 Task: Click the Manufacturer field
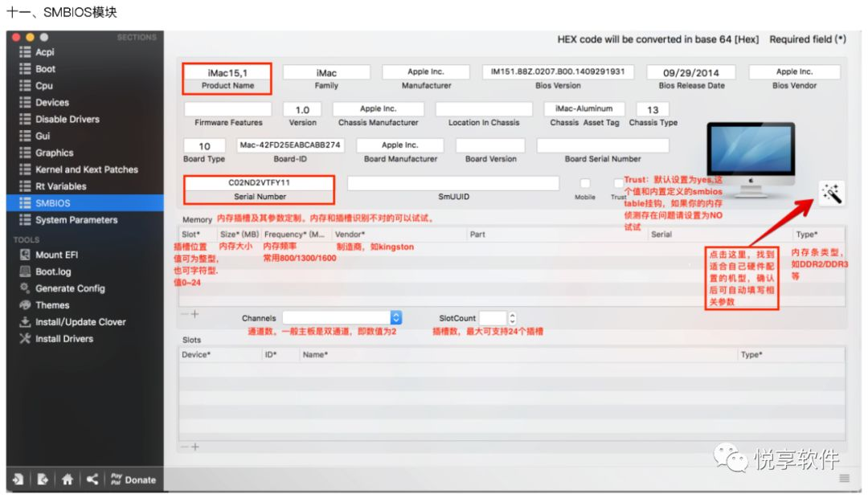[426, 72]
